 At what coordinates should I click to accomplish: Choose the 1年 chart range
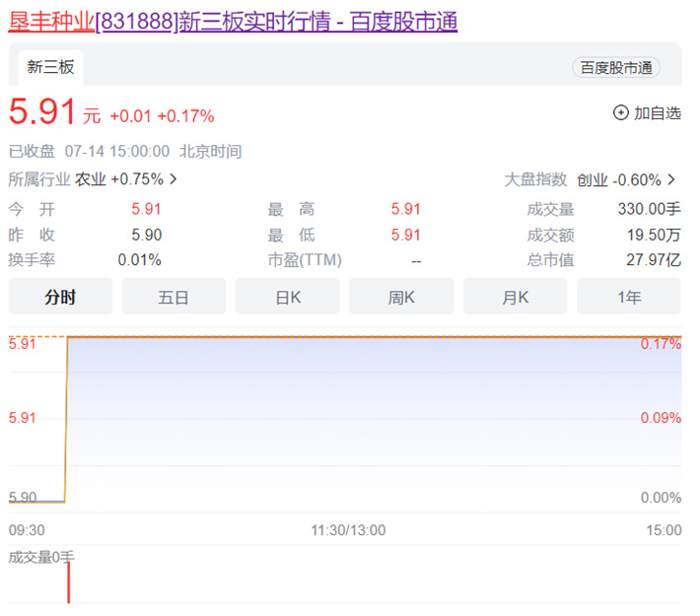point(628,297)
